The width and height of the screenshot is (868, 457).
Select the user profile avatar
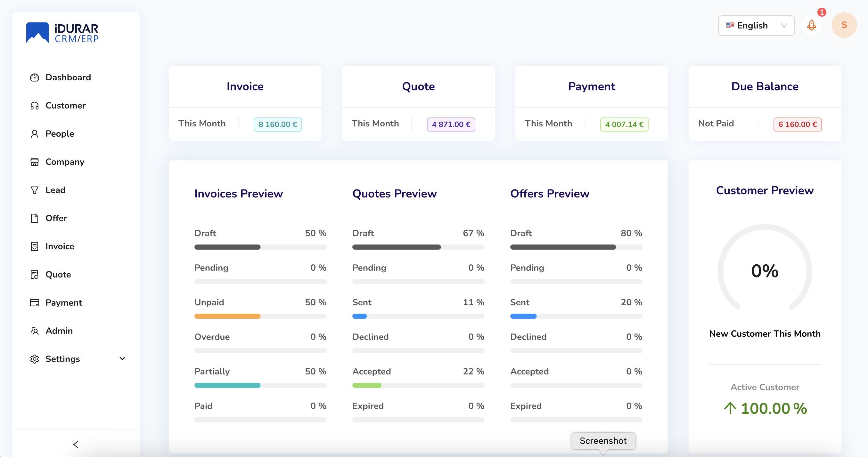pyautogui.click(x=844, y=25)
